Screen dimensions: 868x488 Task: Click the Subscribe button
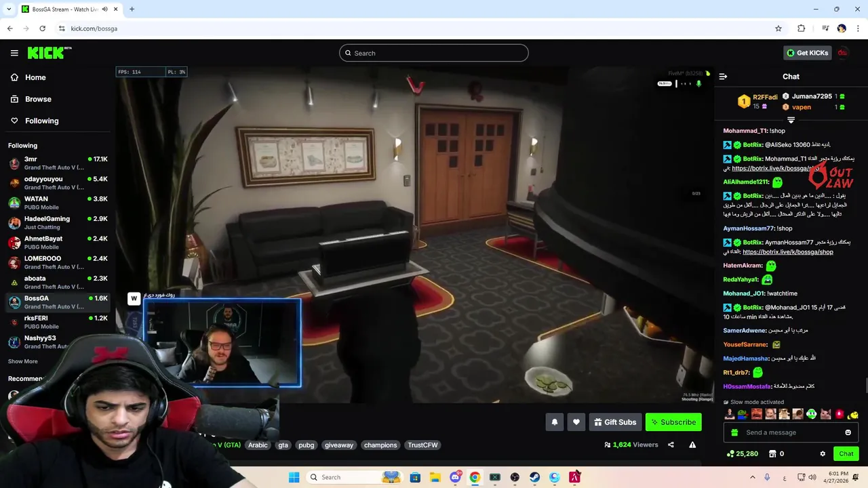673,422
